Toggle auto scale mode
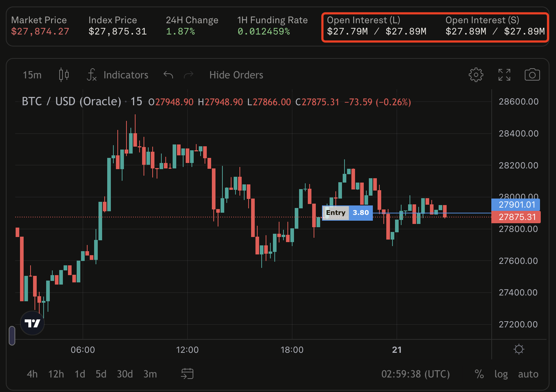Viewport: 556px width, 392px height. (x=528, y=374)
